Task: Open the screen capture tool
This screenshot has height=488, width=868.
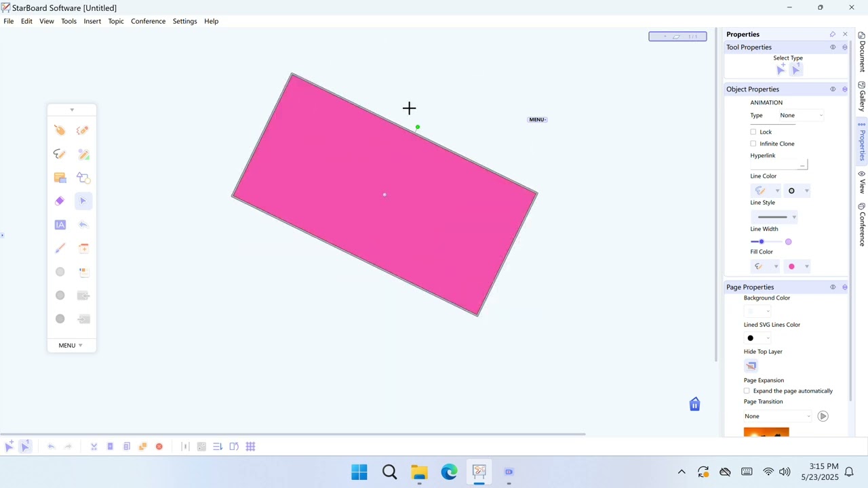Action: pos(60,178)
